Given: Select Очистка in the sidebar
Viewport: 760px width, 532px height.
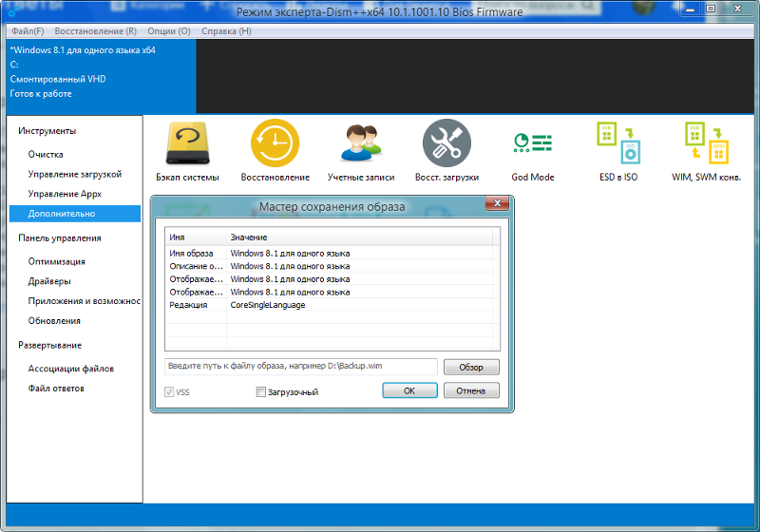Looking at the screenshot, I should pyautogui.click(x=46, y=155).
